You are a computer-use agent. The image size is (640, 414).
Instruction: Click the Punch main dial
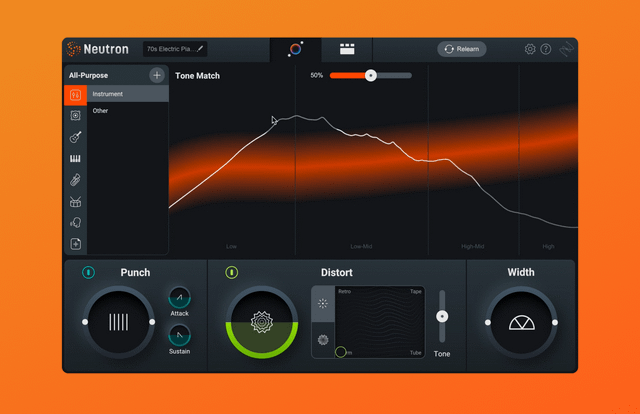point(119,322)
